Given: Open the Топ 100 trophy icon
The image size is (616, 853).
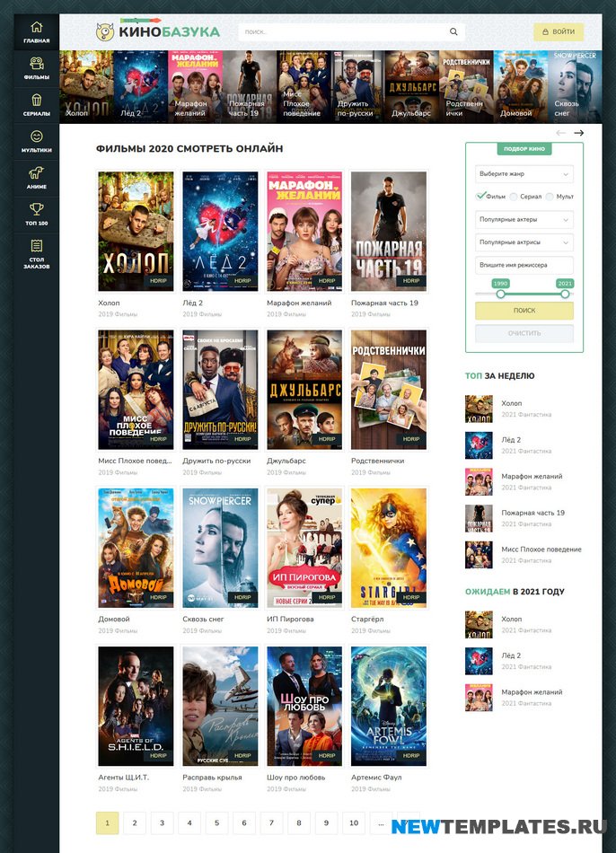Looking at the screenshot, I should point(36,209).
